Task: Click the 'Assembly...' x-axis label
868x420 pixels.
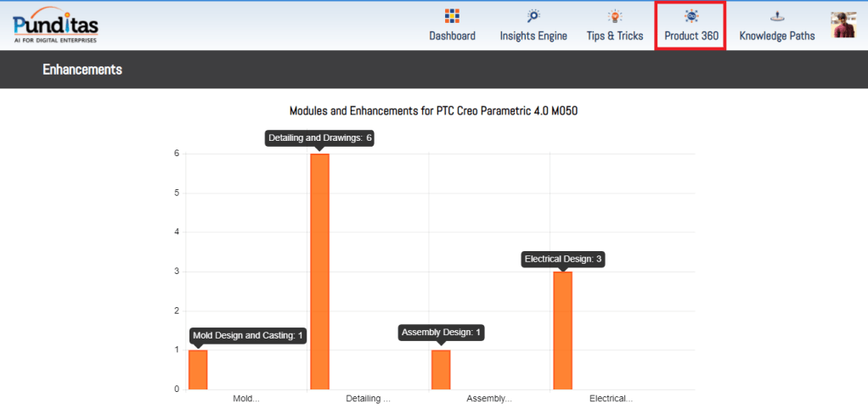Action: coord(489,398)
